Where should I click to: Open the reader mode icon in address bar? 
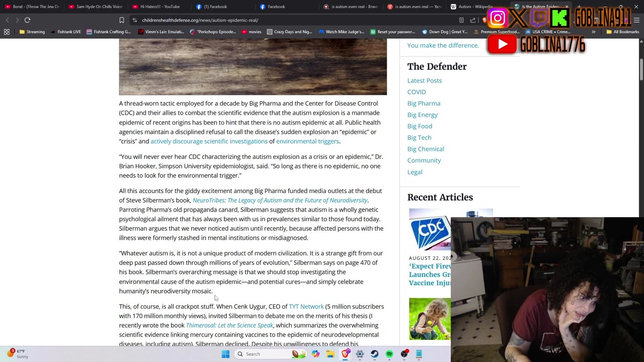pyautogui.click(x=461, y=20)
